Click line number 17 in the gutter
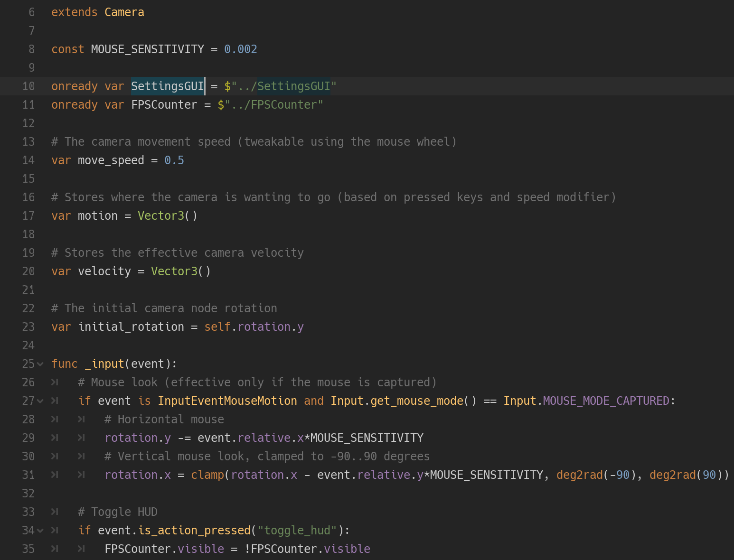The width and height of the screenshot is (734, 560). click(28, 216)
